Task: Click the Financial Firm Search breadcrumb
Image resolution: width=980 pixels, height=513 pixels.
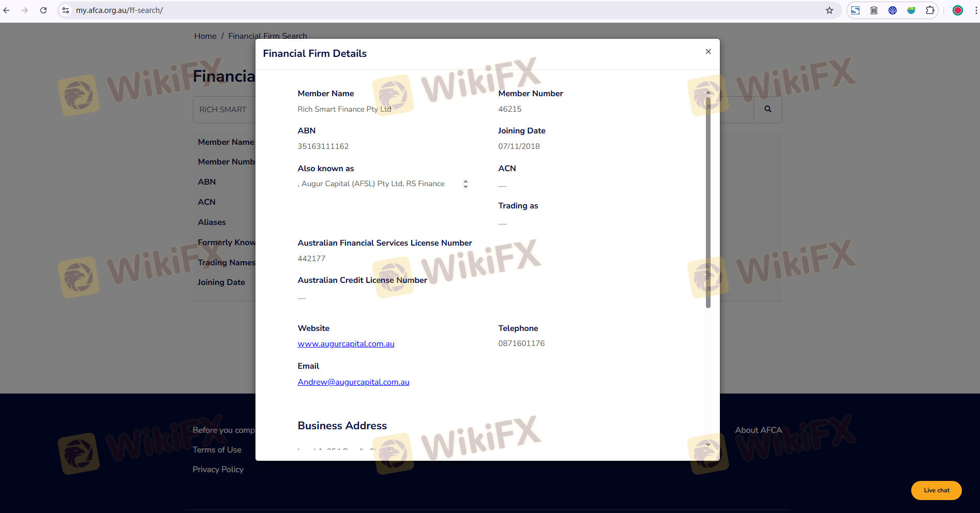Action: 268,36
